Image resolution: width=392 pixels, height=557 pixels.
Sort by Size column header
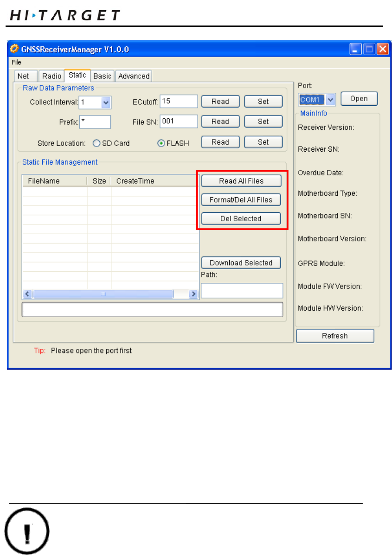(99, 181)
